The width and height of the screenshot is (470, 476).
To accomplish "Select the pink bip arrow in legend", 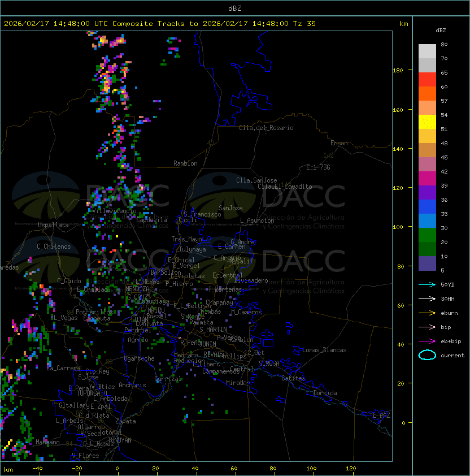I will pos(427,327).
